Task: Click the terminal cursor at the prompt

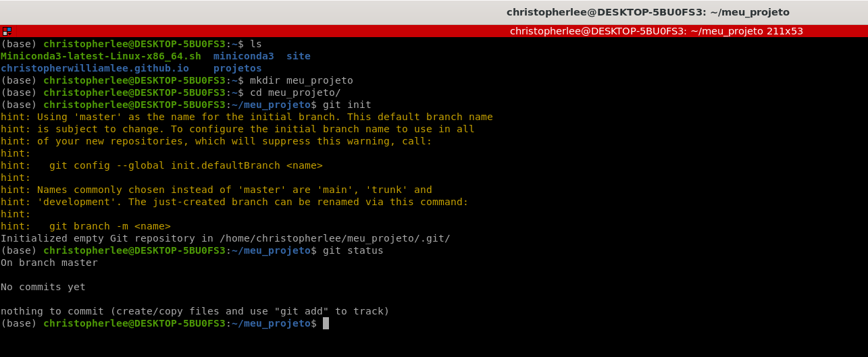Action: tap(326, 323)
